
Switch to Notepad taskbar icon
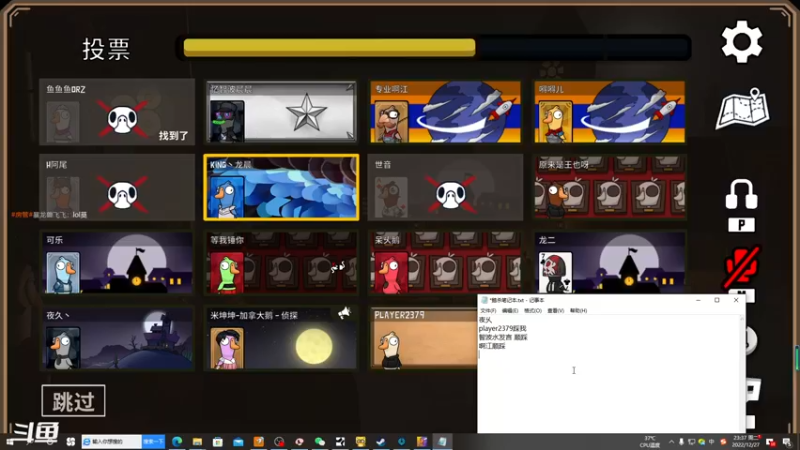coord(442,441)
